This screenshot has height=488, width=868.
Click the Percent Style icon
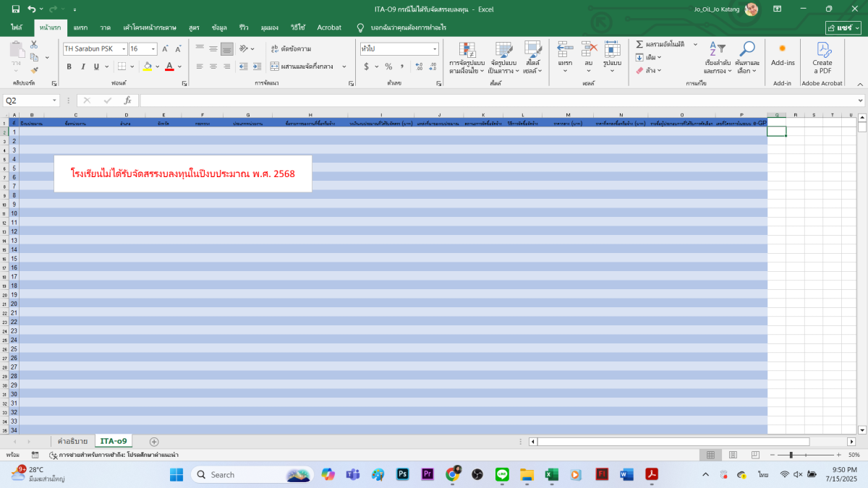388,67
